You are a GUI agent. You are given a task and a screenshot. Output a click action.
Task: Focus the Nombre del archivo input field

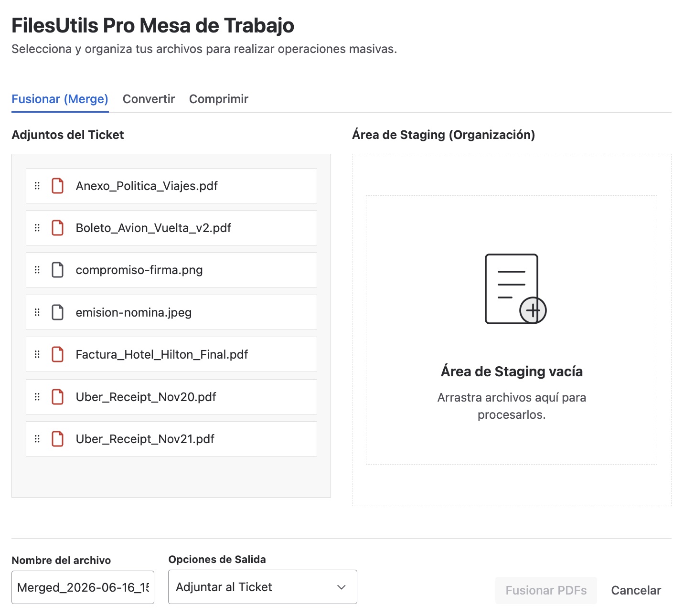(x=83, y=587)
